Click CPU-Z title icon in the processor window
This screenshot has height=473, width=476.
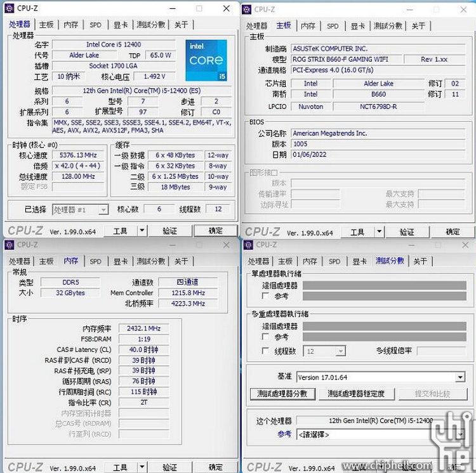coord(10,9)
